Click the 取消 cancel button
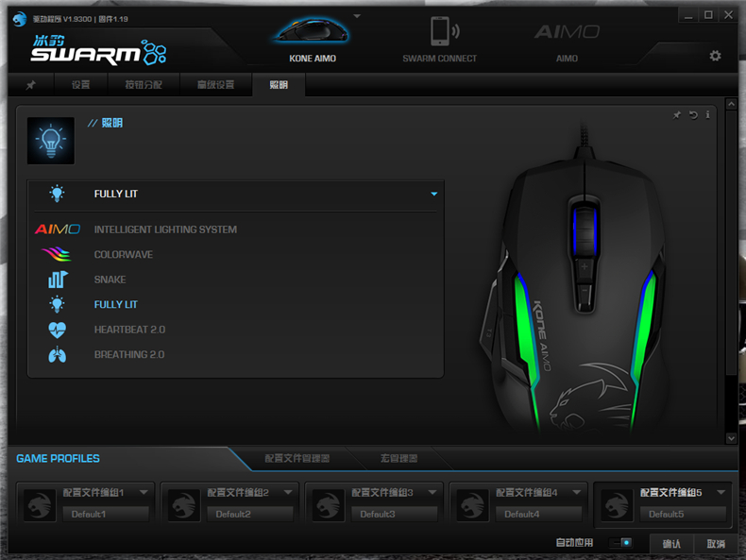The image size is (746, 560). pyautogui.click(x=716, y=544)
